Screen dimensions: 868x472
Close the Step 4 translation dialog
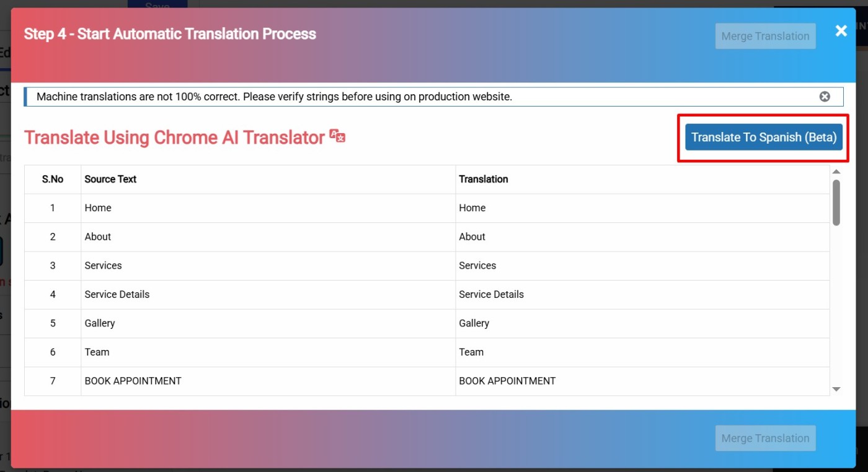tap(841, 31)
